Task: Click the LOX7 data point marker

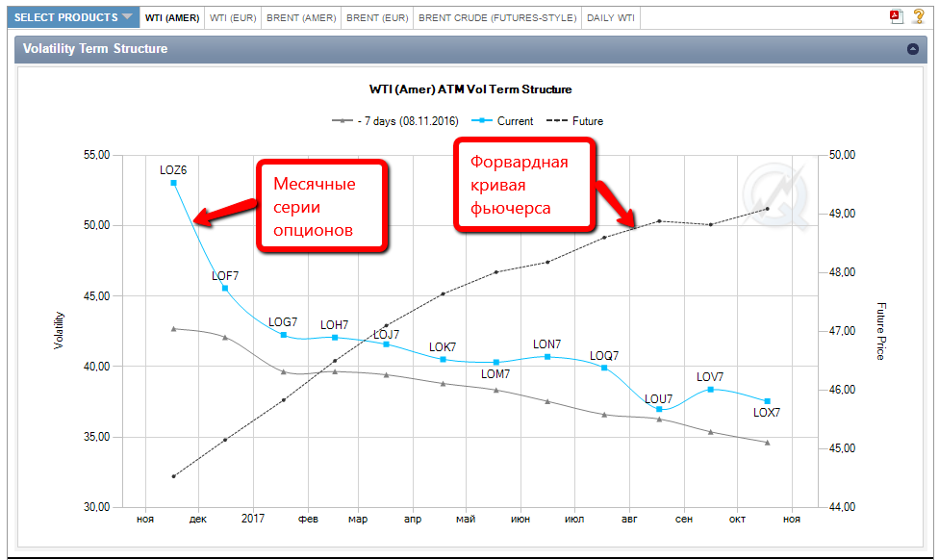Action: (767, 401)
